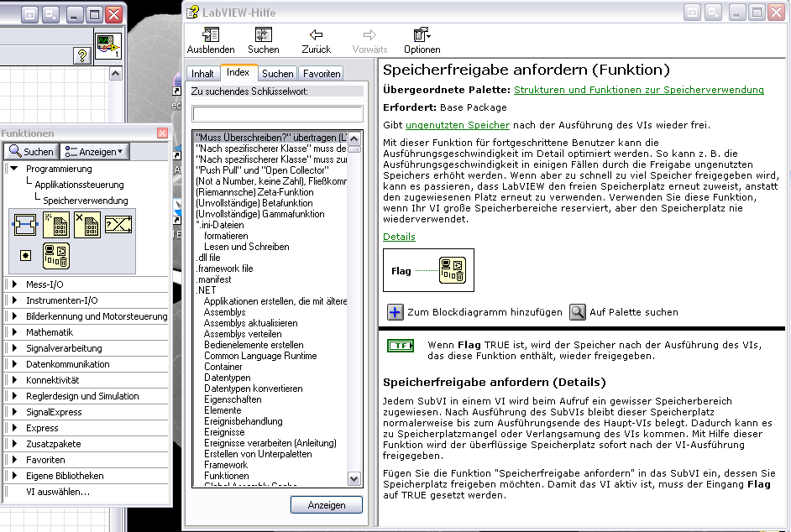Click the function icon in Flag diagram
Viewport: 791px width, 532px height.
click(x=453, y=270)
